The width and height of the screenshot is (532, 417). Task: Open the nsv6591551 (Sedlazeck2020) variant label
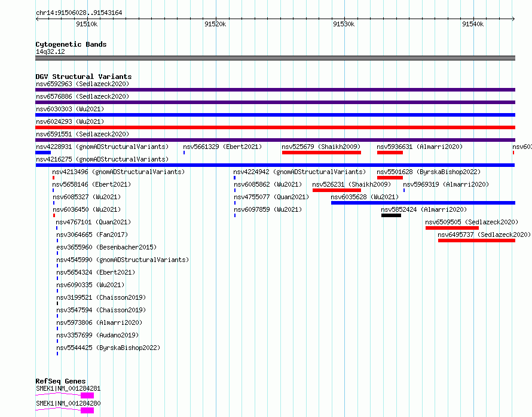coord(82,134)
